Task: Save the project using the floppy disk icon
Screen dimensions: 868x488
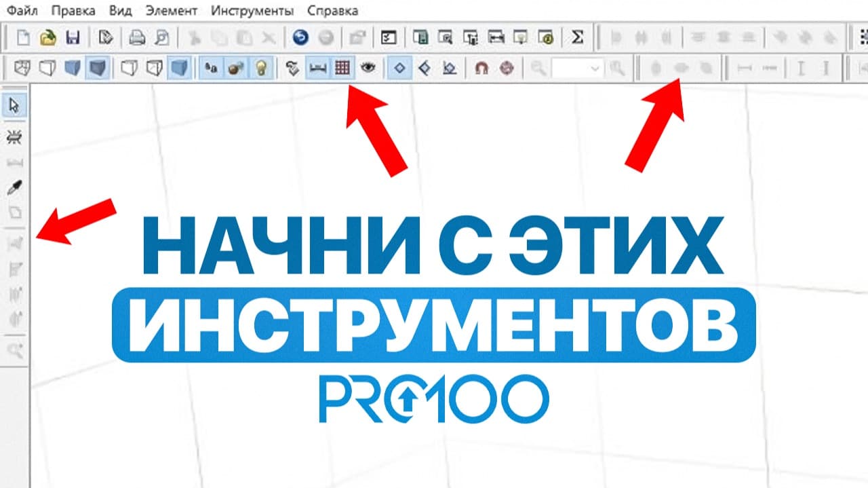Action: [x=73, y=37]
